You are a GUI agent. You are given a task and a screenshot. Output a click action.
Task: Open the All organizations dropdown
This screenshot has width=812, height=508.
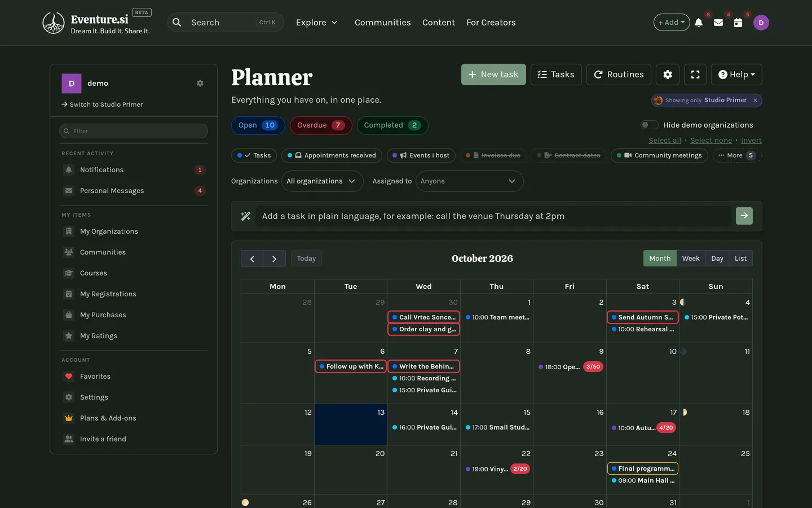322,181
